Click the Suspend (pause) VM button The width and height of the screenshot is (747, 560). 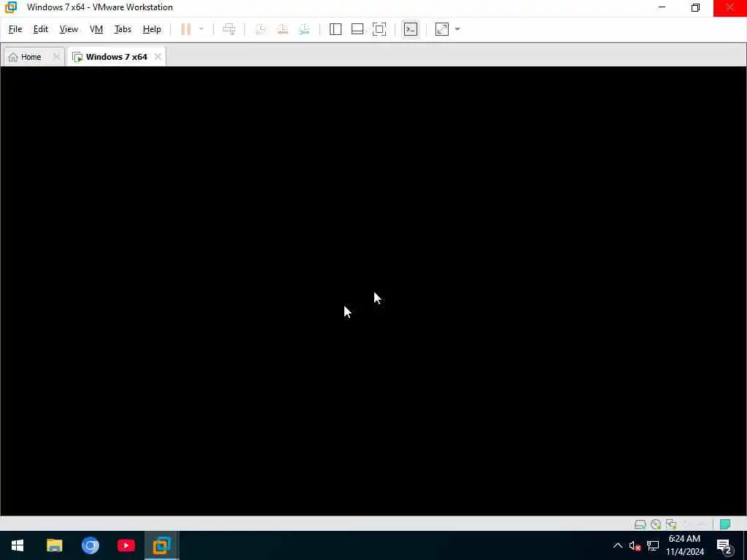(186, 29)
